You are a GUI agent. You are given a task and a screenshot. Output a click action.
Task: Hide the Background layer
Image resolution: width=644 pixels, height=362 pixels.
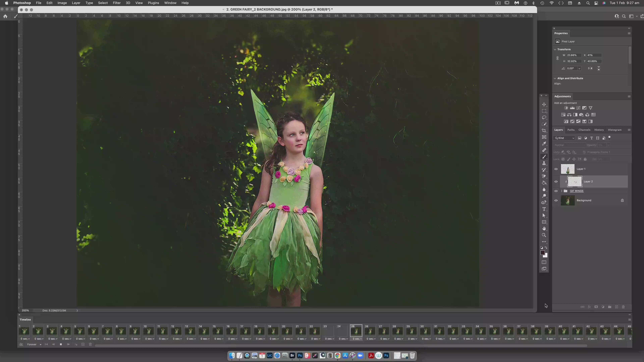[x=556, y=200]
